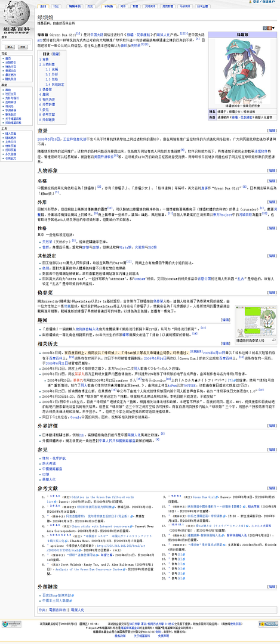Jump to contents entry 8 参考文献
The height and width of the screenshot is (644, 280).
coord(47,114)
